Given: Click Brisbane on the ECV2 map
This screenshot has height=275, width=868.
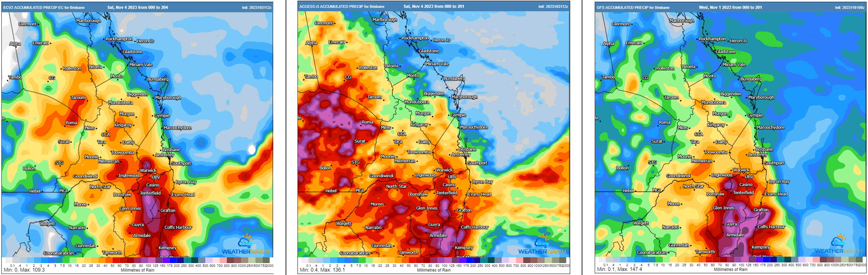Looking at the screenshot, I should (x=171, y=150).
